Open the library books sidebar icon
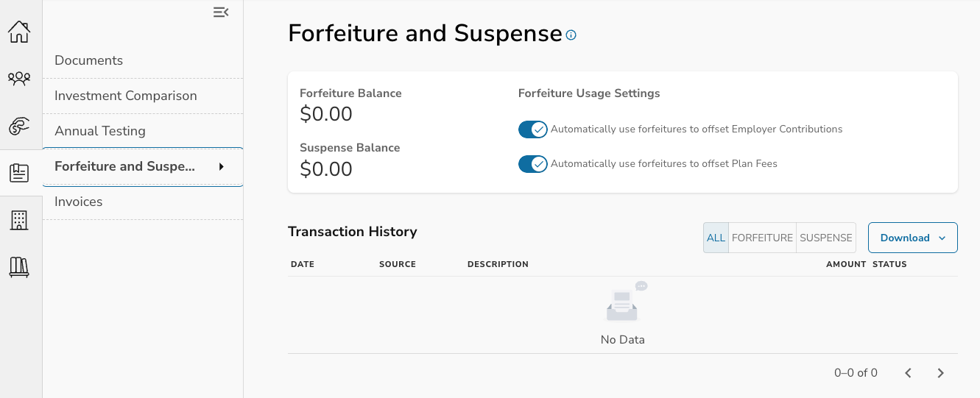980x398 pixels. pyautogui.click(x=19, y=266)
